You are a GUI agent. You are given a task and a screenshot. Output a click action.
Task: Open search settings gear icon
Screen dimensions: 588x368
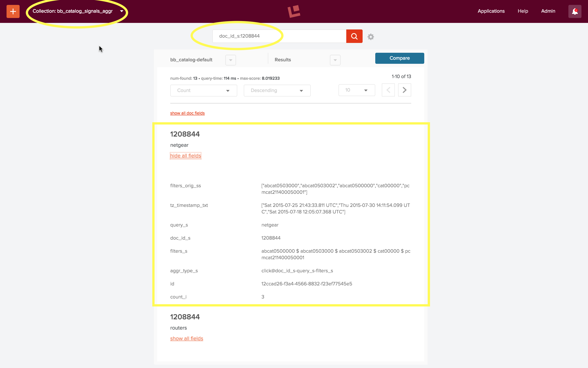[x=371, y=37]
